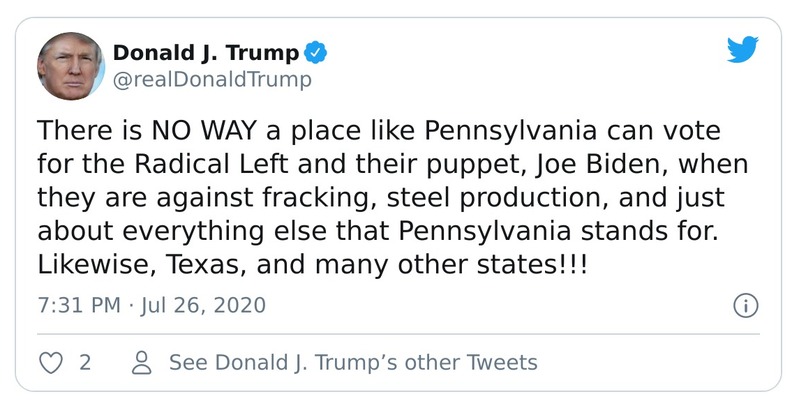Open the Twitter info circle icon
The width and height of the screenshot is (799, 408).
(745, 306)
